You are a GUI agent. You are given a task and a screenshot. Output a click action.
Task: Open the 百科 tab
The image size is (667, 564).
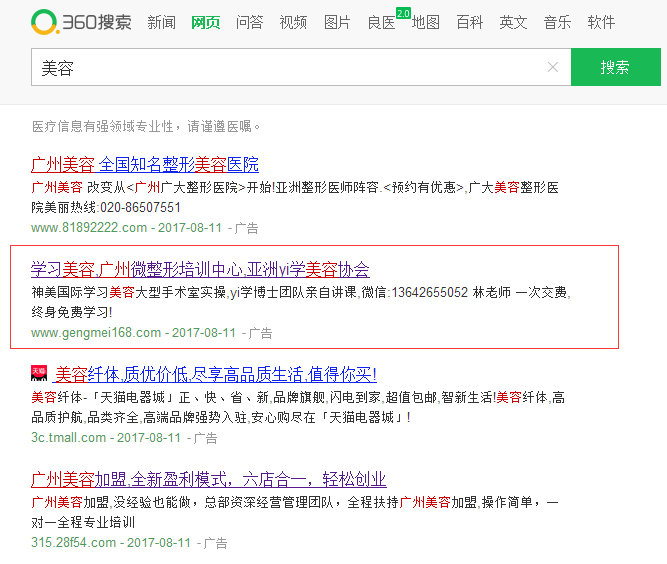(x=469, y=22)
